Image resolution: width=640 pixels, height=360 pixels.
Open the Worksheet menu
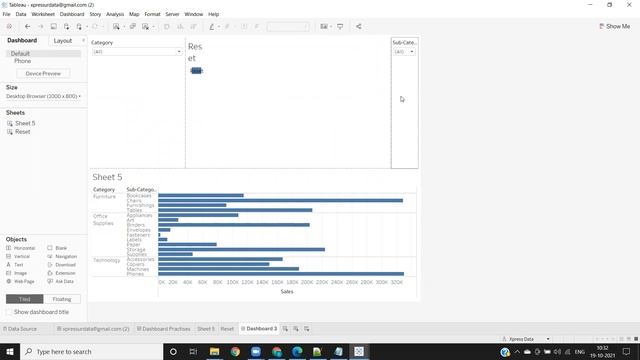[43, 14]
